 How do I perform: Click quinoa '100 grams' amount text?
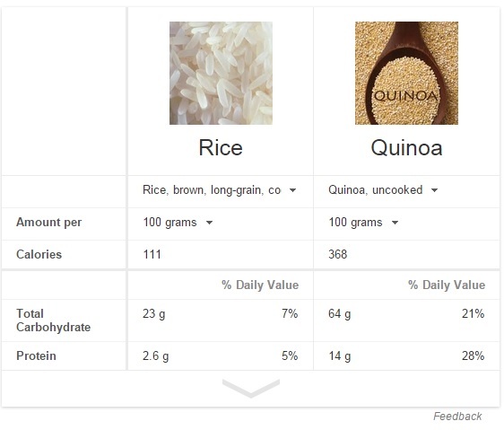[355, 223]
